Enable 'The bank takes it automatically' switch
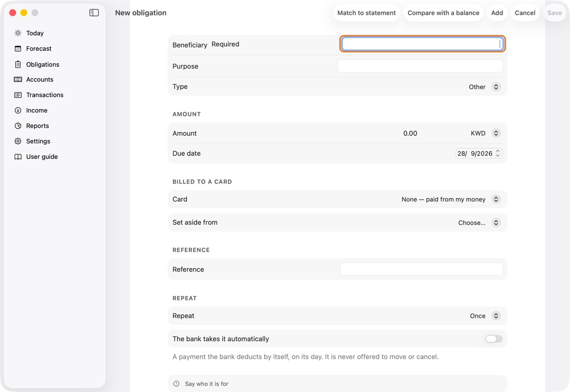The image size is (570, 392). [494, 338]
